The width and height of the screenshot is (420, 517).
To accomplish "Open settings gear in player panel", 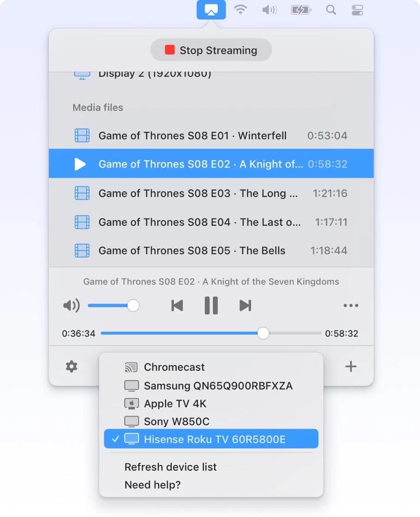I will (71, 367).
